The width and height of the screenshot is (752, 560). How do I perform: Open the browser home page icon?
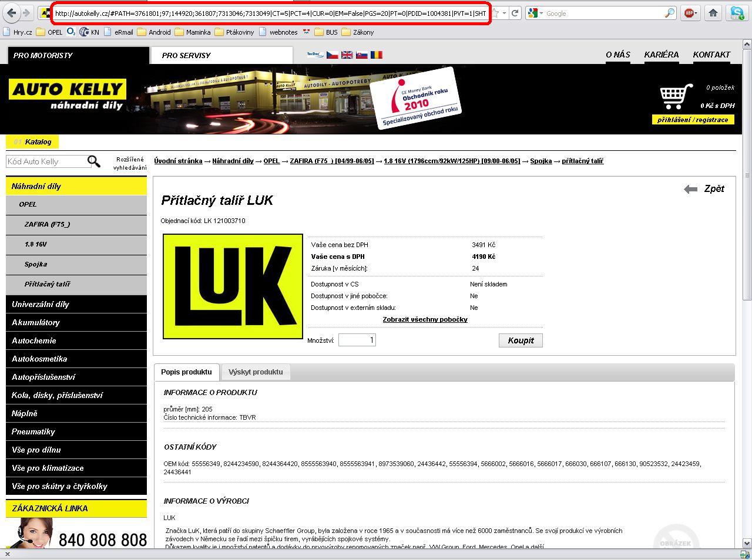[x=713, y=13]
